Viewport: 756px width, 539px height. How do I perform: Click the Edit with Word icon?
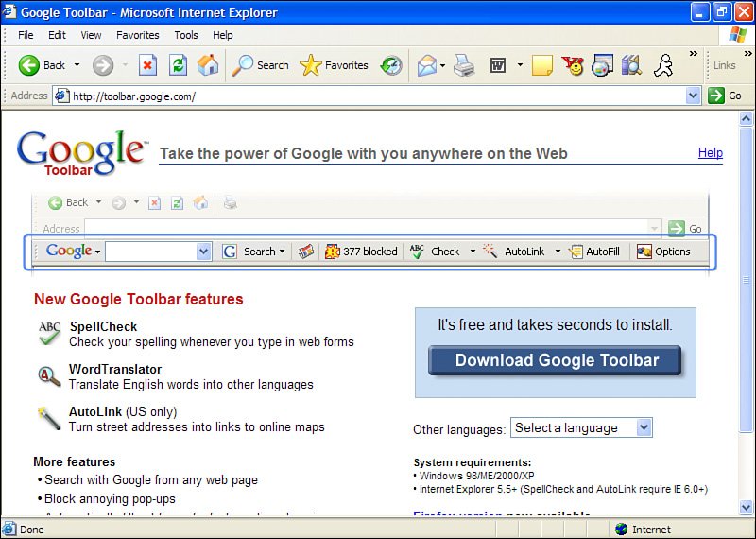coord(498,65)
